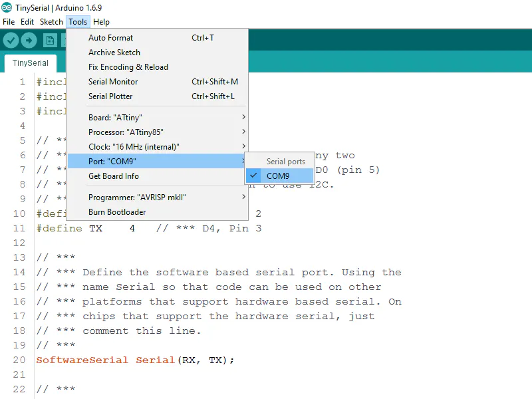Screen dimensions: 532x399
Task: Click line number 20 in gutter
Action: [19, 360]
